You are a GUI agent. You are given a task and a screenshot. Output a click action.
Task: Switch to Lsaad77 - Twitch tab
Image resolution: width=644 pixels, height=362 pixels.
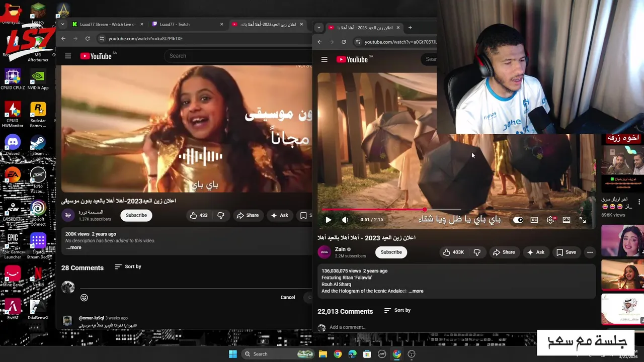point(187,24)
